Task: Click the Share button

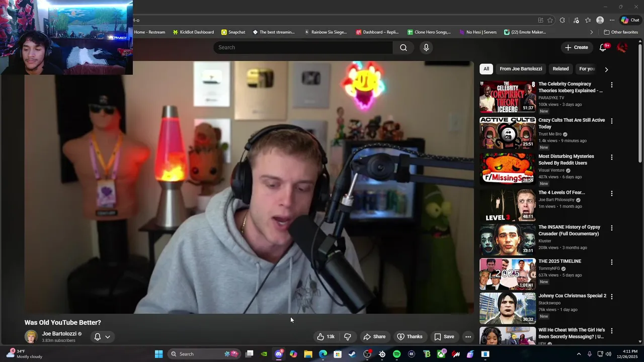Action: pyautogui.click(x=374, y=337)
